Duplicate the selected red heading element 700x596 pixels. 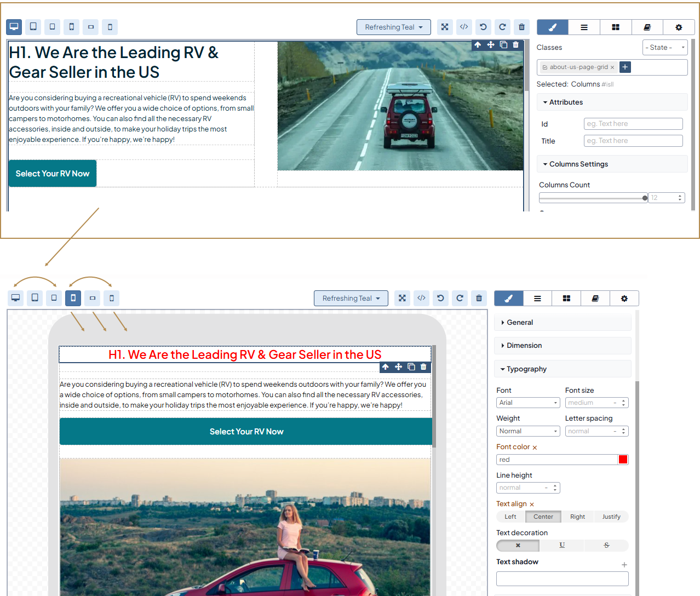(x=411, y=367)
